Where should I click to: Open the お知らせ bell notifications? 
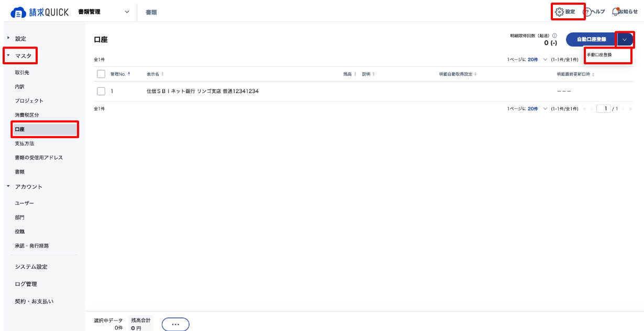click(615, 12)
